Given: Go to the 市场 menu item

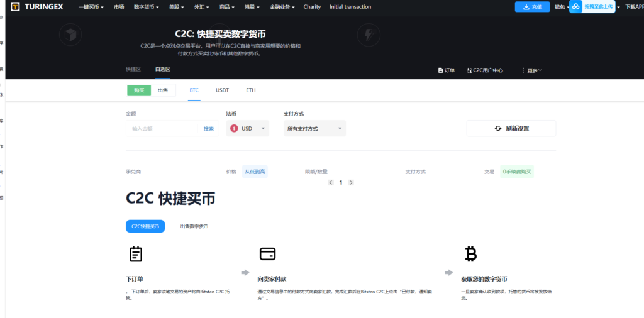Looking at the screenshot, I should pyautogui.click(x=119, y=7).
